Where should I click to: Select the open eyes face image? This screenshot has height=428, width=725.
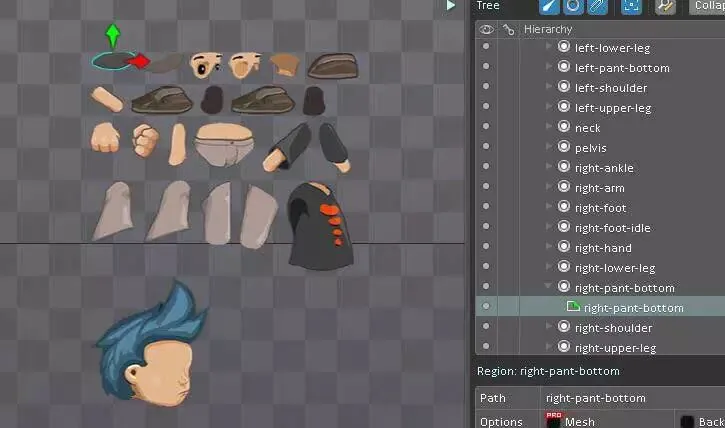coord(206,65)
